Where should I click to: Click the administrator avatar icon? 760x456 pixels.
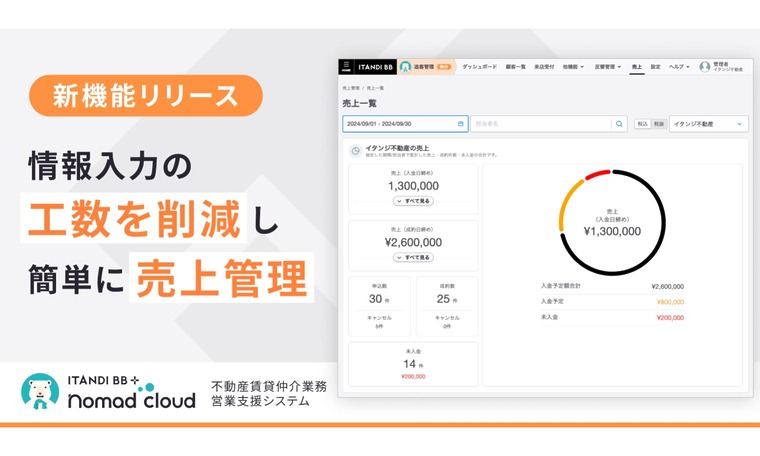point(704,67)
